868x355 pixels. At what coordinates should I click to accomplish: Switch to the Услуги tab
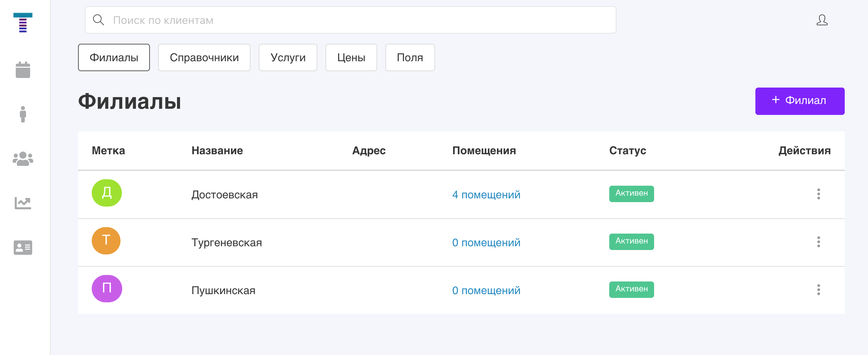[x=288, y=57]
